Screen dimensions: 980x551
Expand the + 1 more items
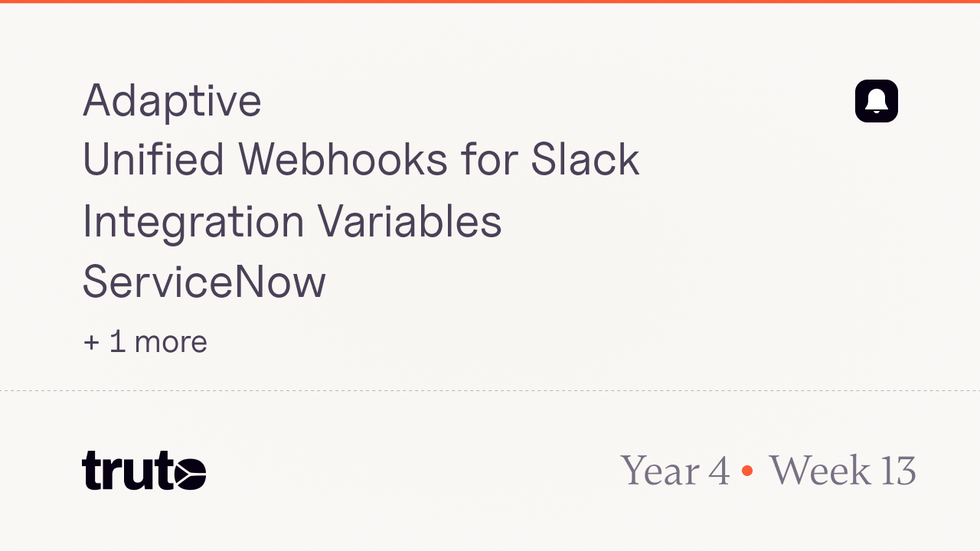pyautogui.click(x=145, y=341)
